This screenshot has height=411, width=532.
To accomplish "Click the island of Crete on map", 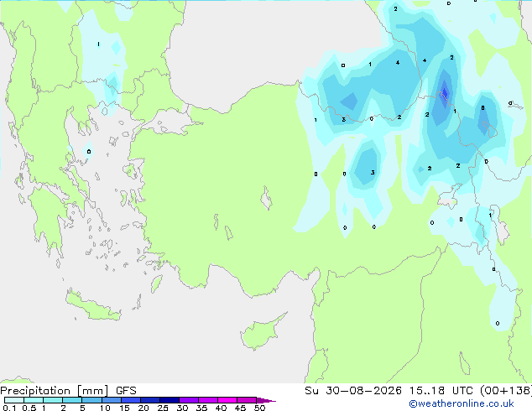I will point(92,306).
